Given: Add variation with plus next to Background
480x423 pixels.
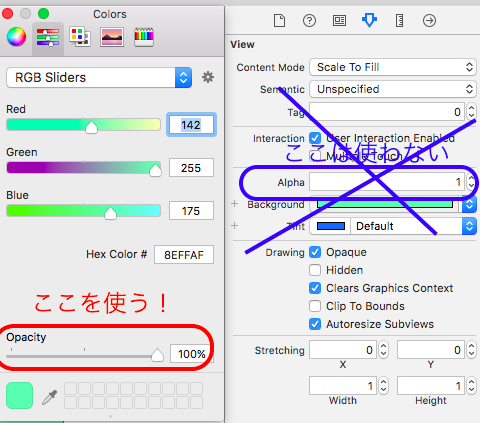Looking at the screenshot, I should [x=235, y=204].
